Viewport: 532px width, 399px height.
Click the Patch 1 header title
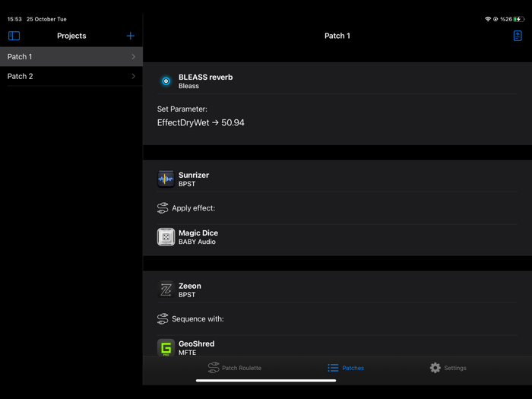[337, 36]
